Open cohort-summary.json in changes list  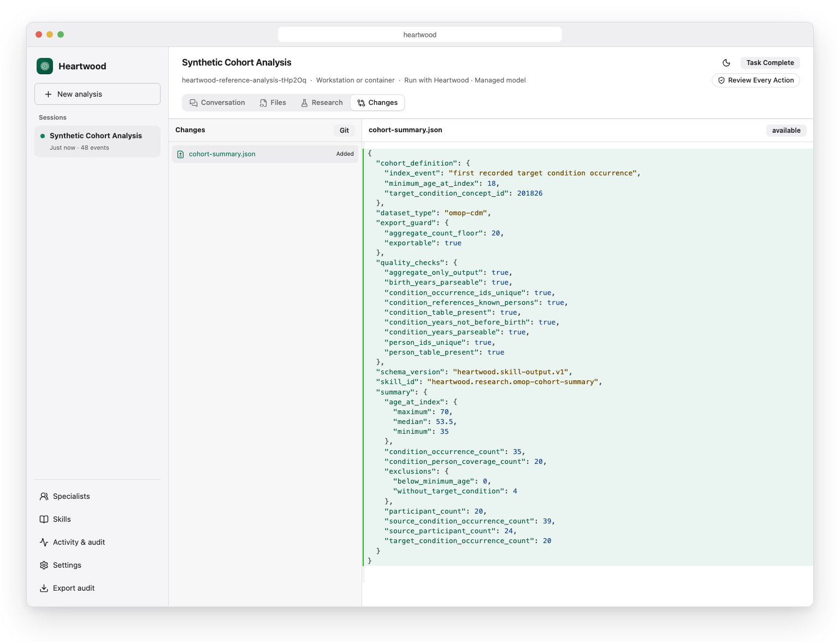coord(265,154)
